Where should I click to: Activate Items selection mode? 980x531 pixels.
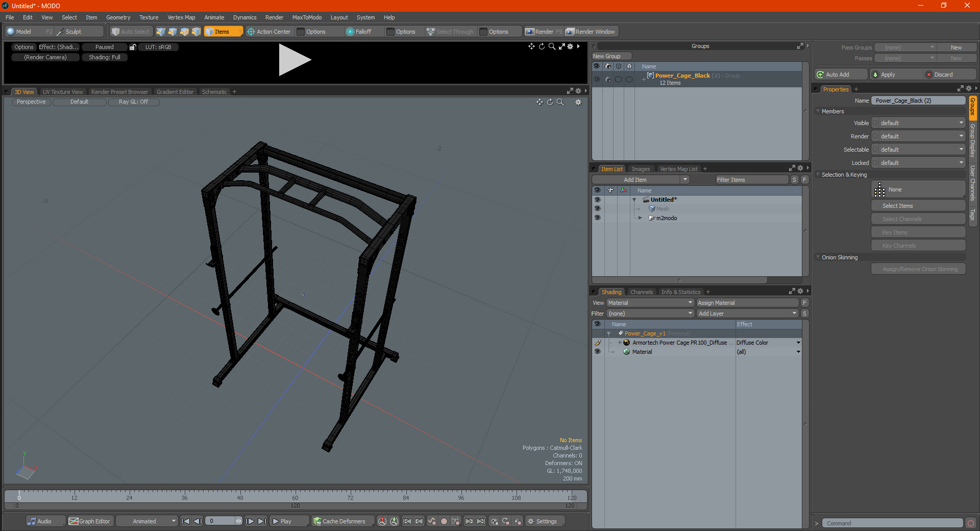click(223, 32)
